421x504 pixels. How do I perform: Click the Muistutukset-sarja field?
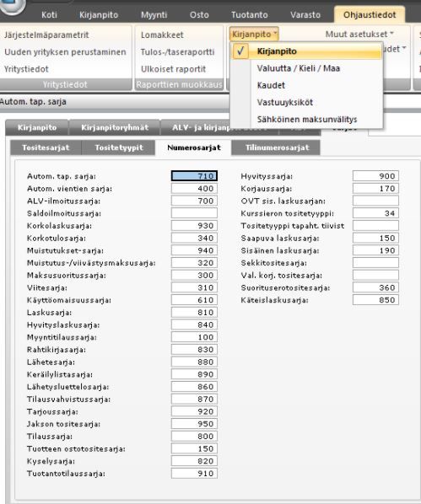(x=194, y=250)
